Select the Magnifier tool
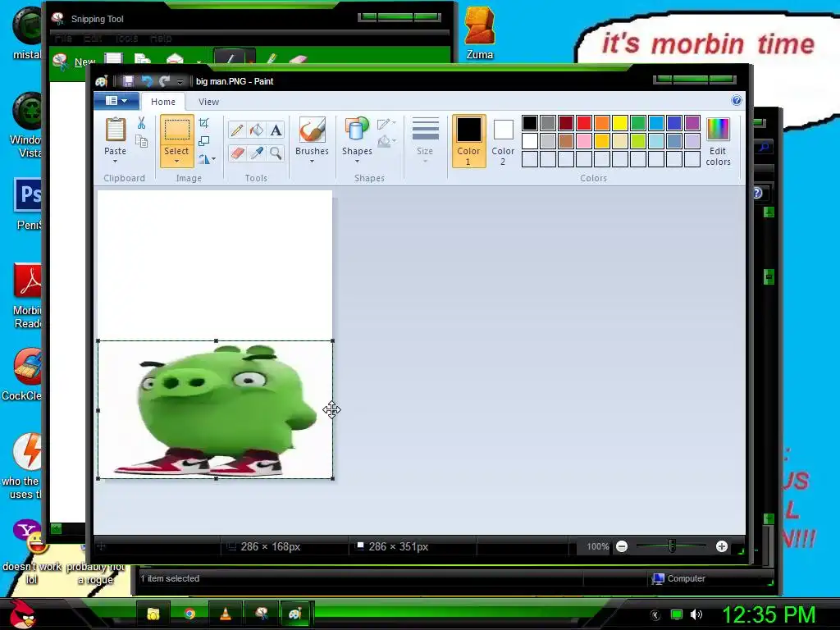 tap(276, 153)
